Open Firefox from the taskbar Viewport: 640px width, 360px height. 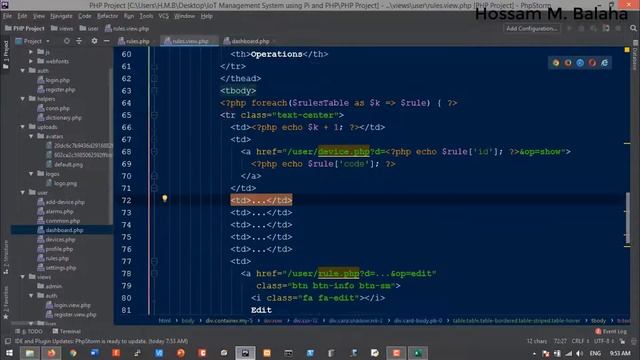tap(51, 353)
